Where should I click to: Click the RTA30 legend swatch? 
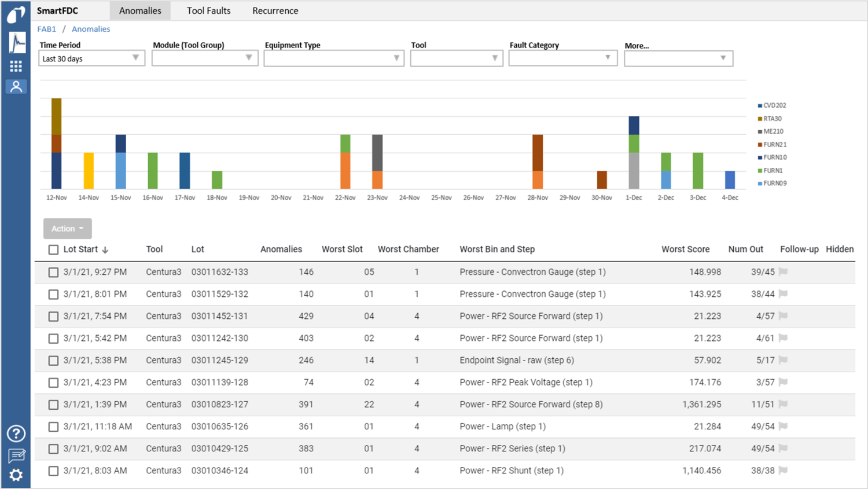760,119
